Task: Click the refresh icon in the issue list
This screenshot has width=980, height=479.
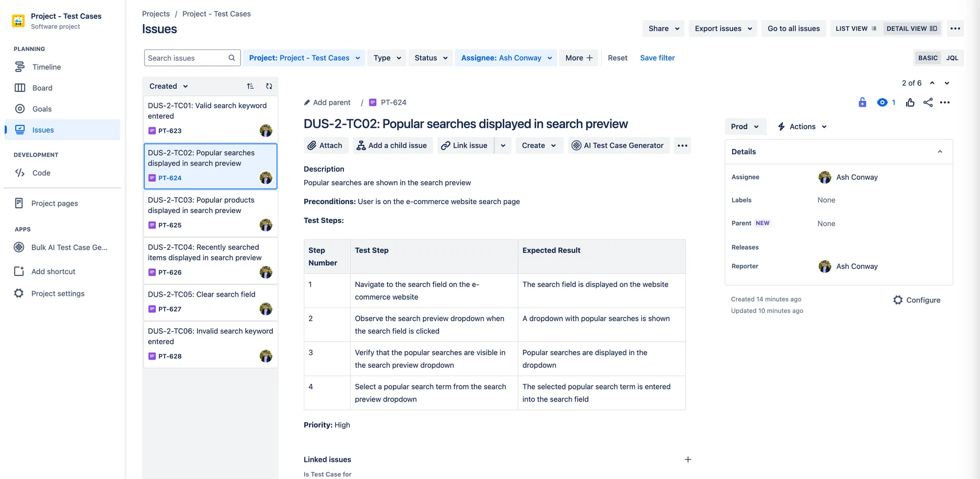Action: 269,86
